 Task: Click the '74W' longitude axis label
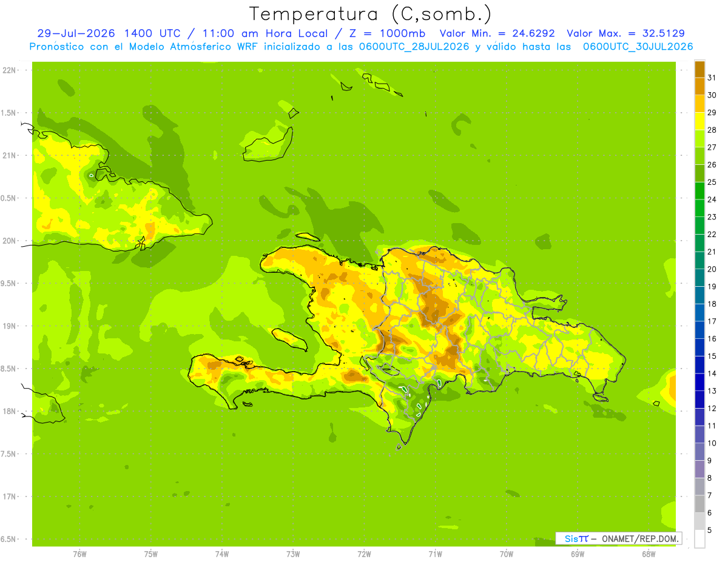222,554
